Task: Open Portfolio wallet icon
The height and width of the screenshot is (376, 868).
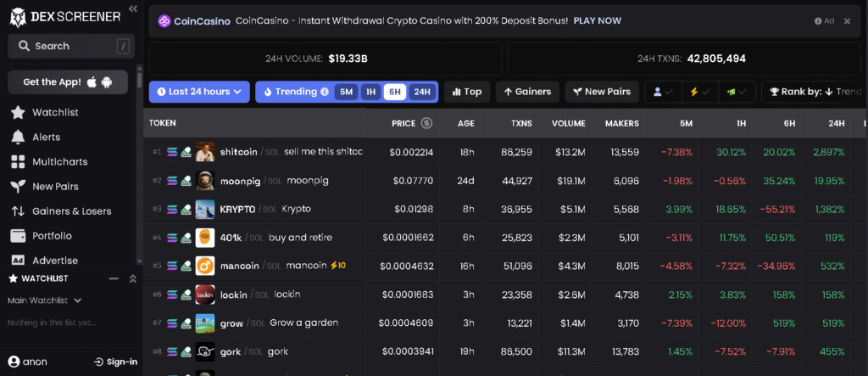Action: point(18,236)
